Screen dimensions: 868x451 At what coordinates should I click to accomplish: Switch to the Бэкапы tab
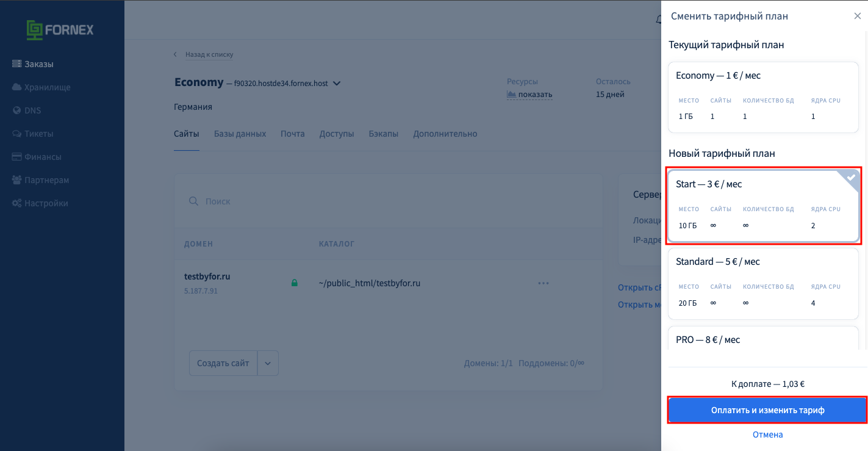click(383, 134)
